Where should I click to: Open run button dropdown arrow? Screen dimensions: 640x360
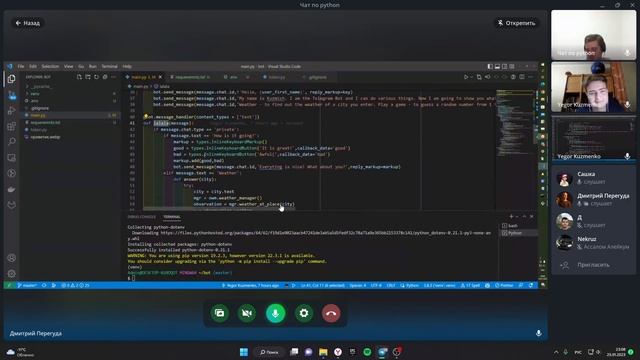pos(471,77)
